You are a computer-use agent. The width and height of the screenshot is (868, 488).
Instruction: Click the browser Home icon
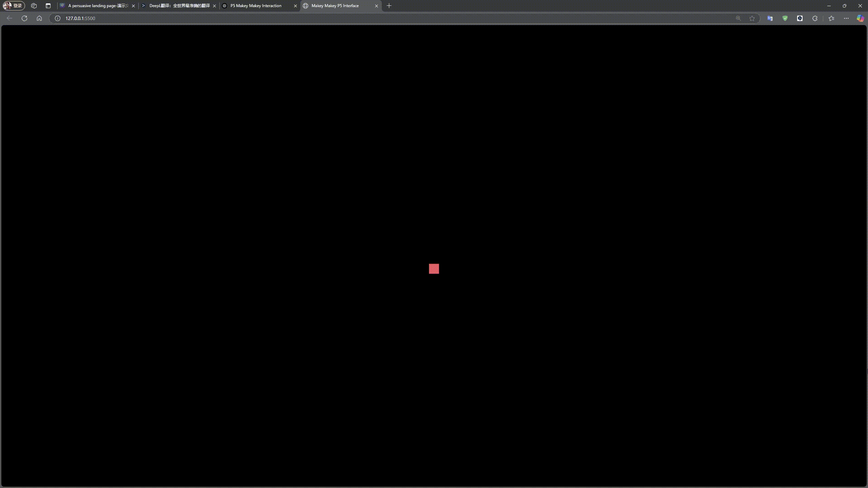pyautogui.click(x=39, y=18)
